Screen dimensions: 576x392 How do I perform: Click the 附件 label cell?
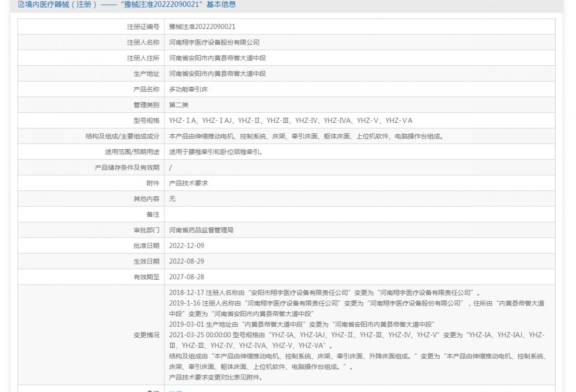[91, 183]
